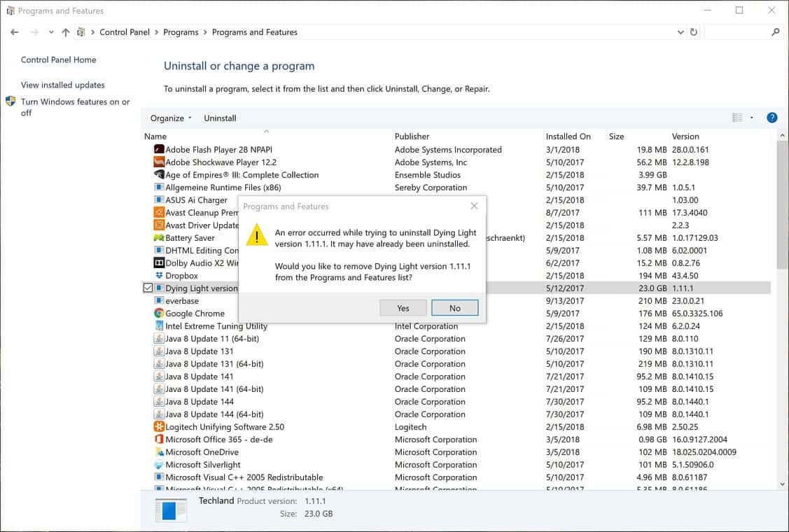This screenshot has height=532, width=789.
Task: Open the Organize menu
Action: 168,118
